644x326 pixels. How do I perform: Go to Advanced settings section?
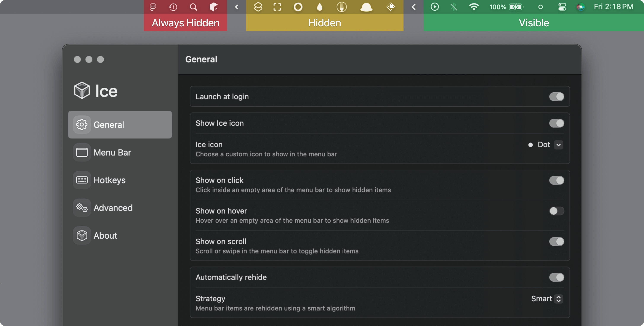(113, 208)
